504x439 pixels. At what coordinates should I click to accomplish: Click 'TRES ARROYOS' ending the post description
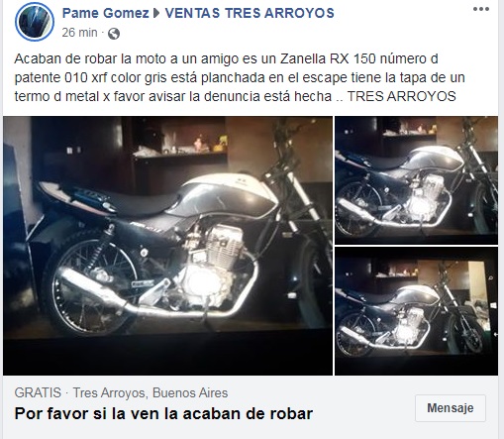coord(402,96)
